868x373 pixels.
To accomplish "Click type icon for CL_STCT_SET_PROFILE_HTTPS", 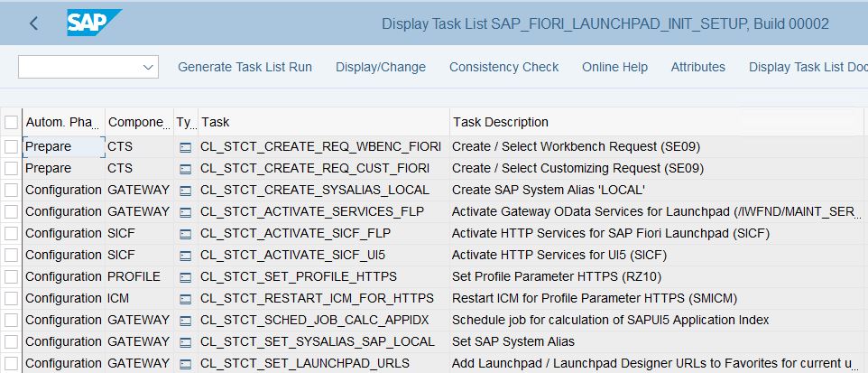I will (x=186, y=277).
